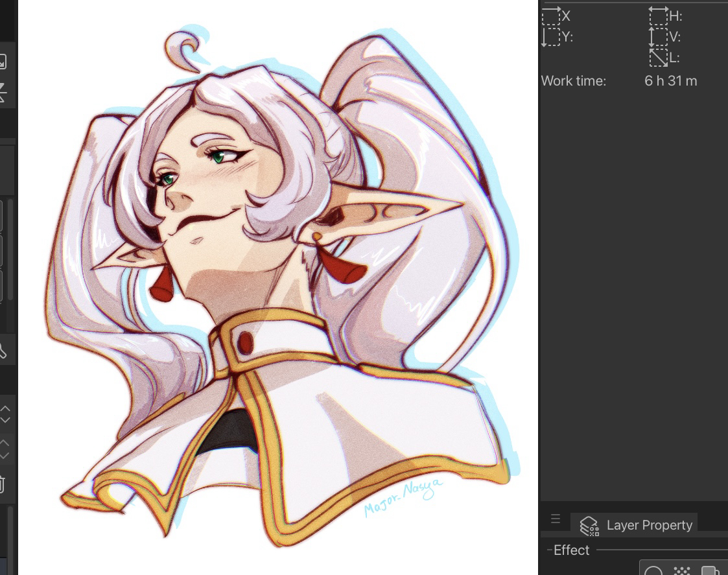Click the trash icon on left edge
Viewport: 728px width, 575px height.
[x=2, y=484]
